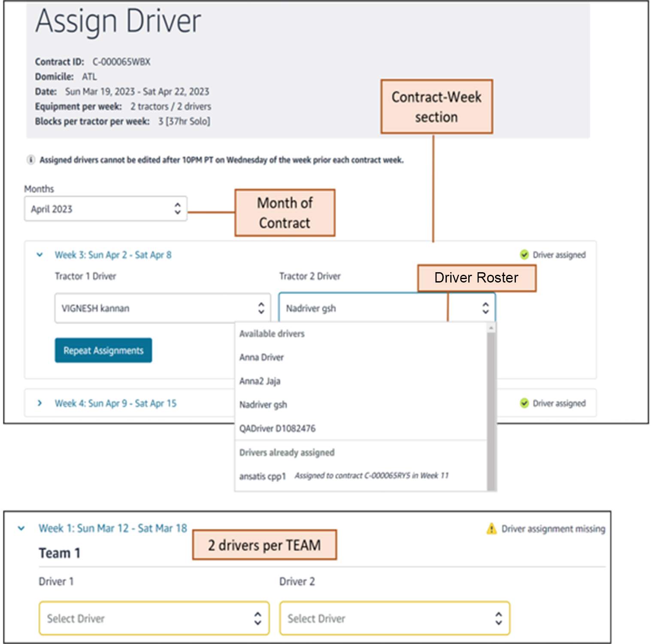Click the Week 4: Sun Apr 9 link
Viewport: 651px width, 644px height.
(115, 403)
